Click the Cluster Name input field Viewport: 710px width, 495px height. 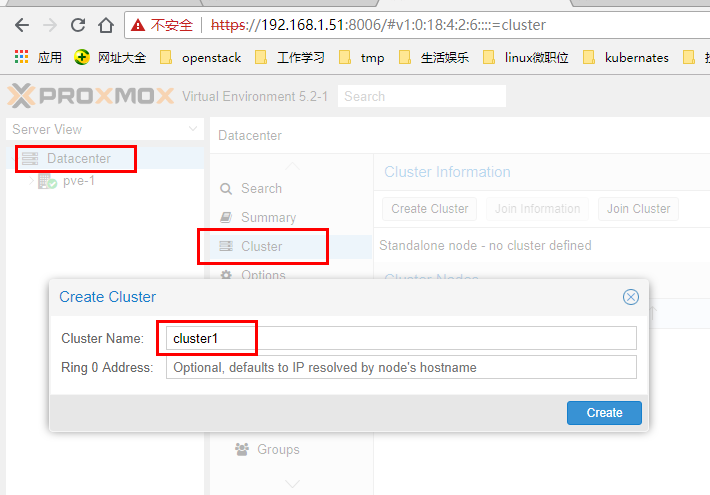[x=401, y=338]
